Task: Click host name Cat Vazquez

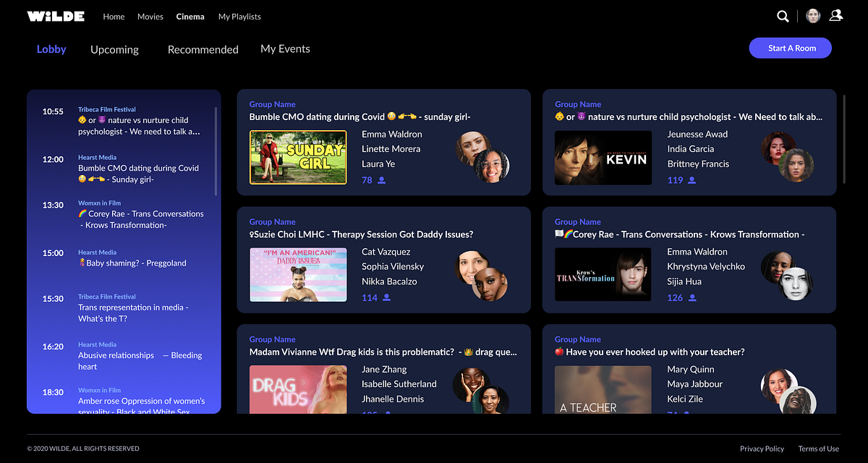Action: (386, 252)
